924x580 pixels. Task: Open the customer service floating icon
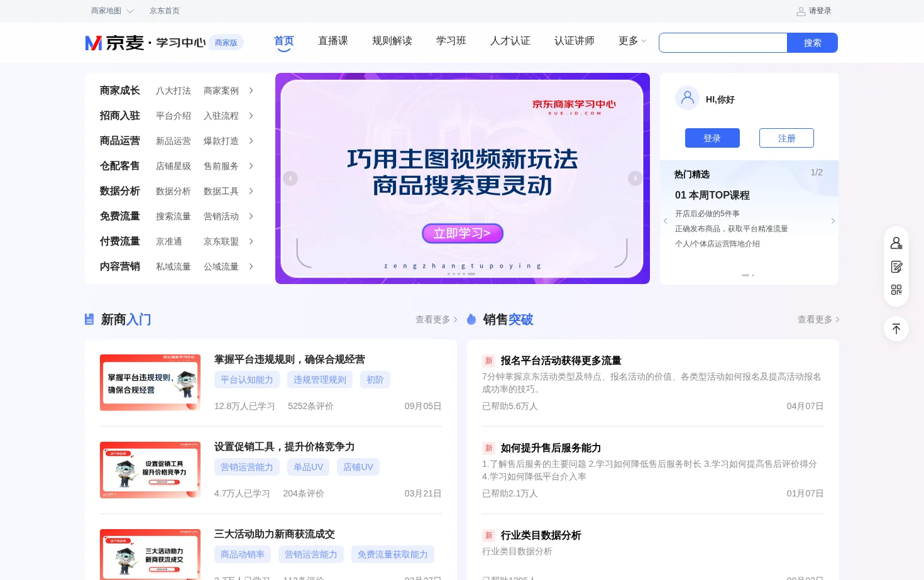(x=896, y=243)
